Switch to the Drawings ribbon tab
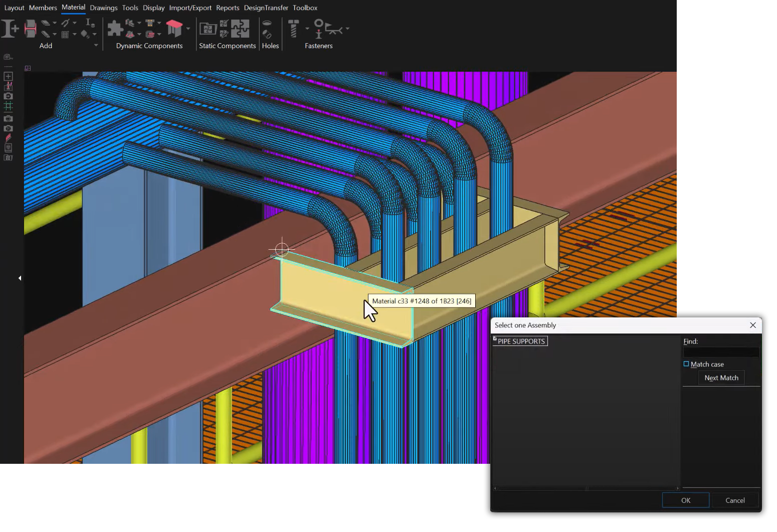The height and width of the screenshot is (532, 777). (103, 8)
